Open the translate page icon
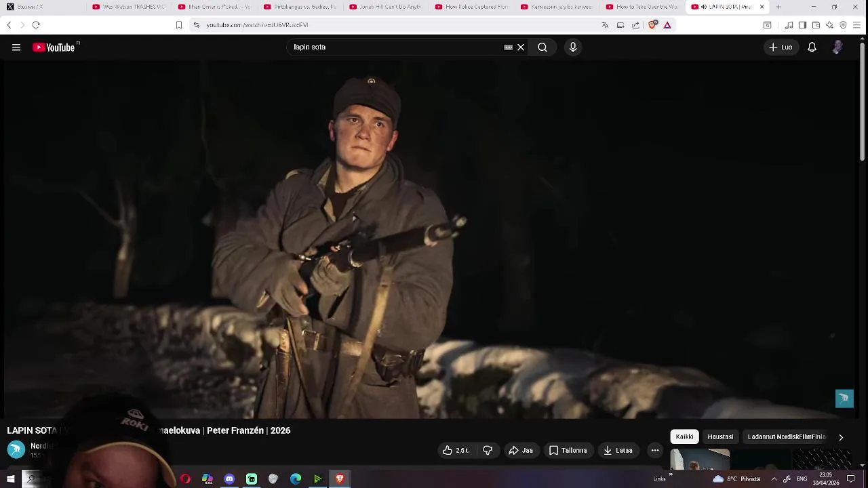 click(605, 25)
